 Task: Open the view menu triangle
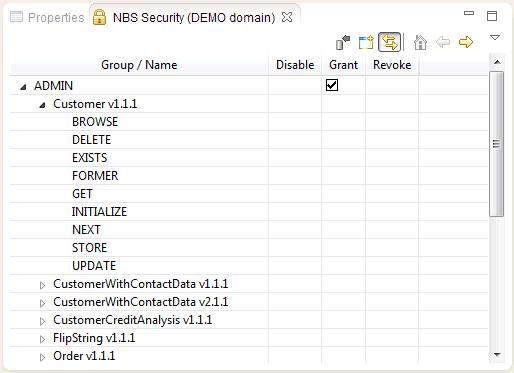pos(495,37)
